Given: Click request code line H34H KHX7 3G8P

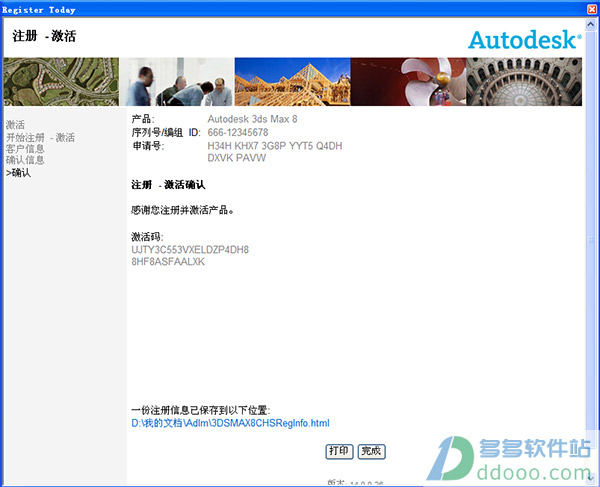Looking at the screenshot, I should point(275,146).
